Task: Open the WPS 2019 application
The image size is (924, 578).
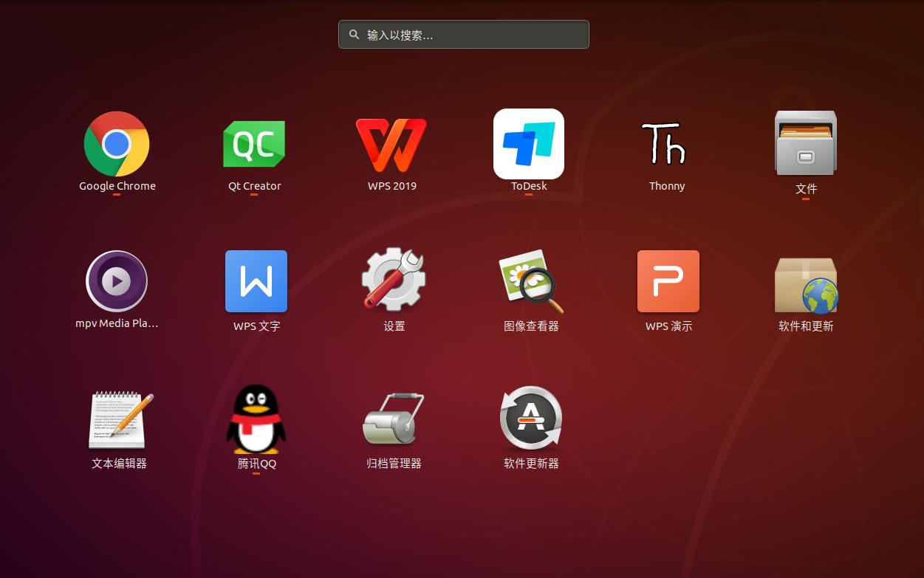Action: (x=391, y=144)
